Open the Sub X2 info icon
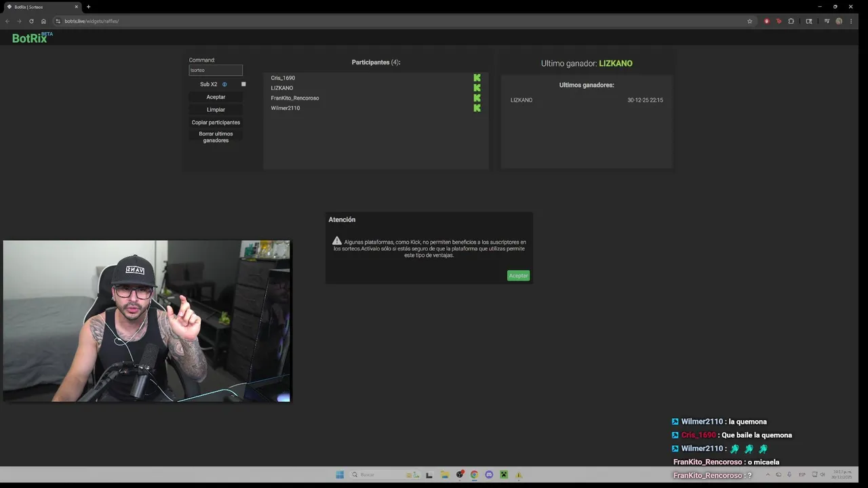Screen dimensions: 868x488 [224, 84]
